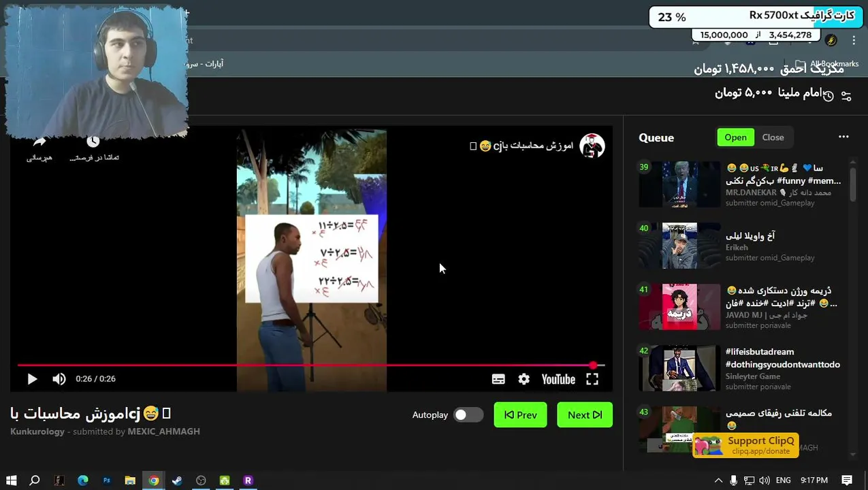868x490 pixels.
Task: Open Steam from the taskbar
Action: coord(177,480)
